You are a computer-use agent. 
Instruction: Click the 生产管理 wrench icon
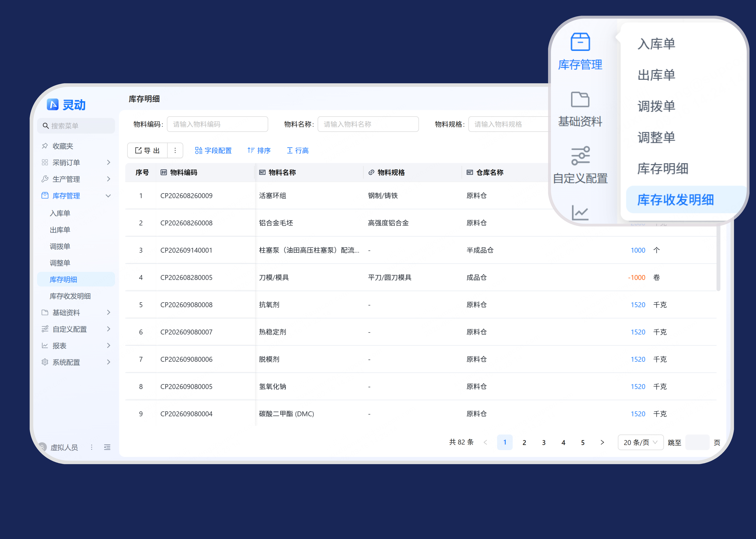(45, 179)
